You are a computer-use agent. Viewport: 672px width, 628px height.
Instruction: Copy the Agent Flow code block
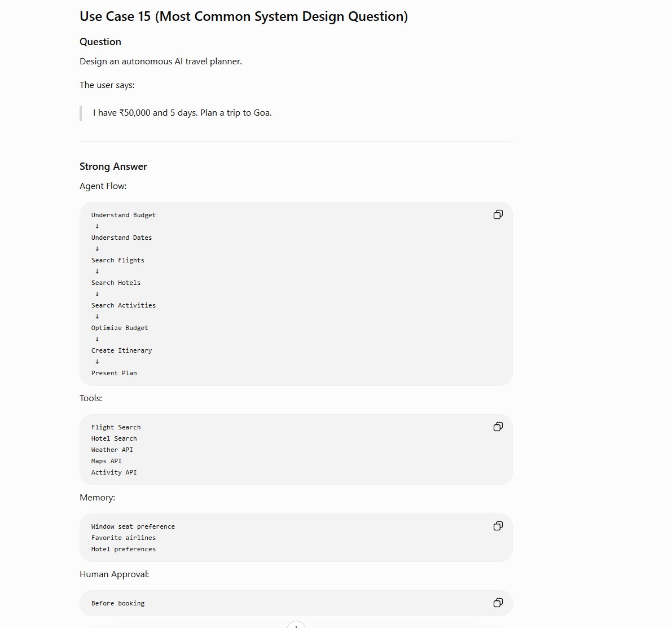[x=498, y=215]
